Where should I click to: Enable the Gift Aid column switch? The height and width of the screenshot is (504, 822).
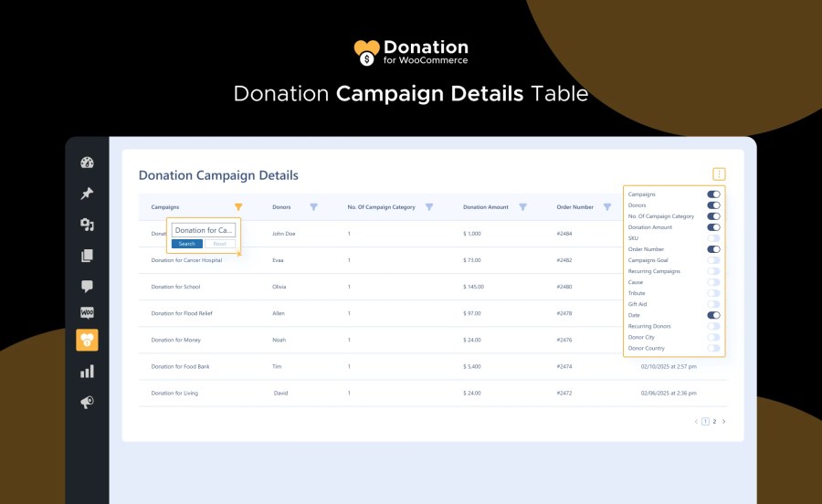(x=713, y=304)
